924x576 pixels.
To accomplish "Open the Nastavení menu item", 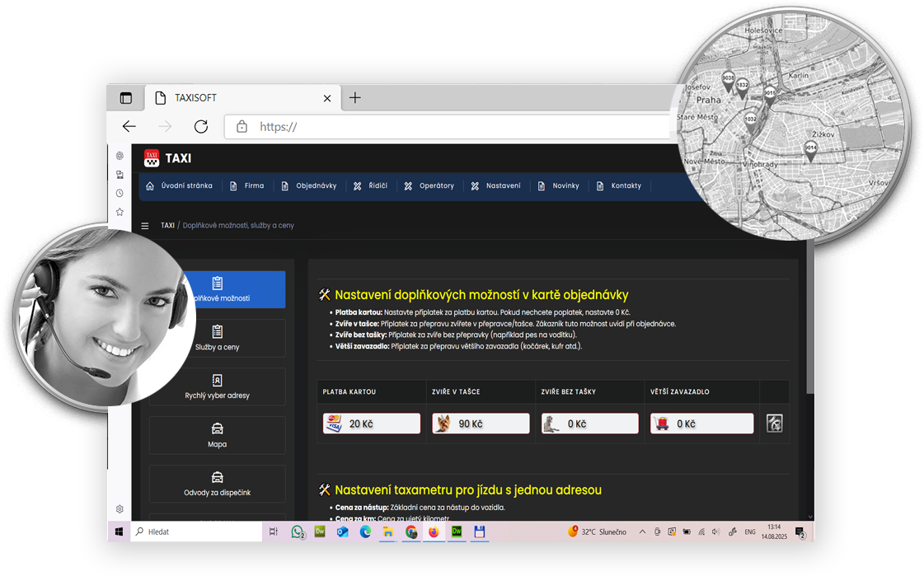I will click(x=495, y=185).
